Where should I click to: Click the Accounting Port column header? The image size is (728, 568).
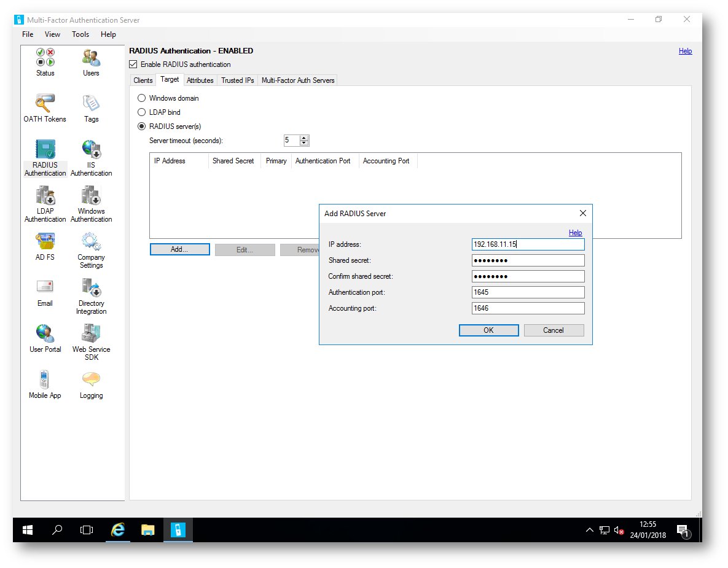[x=388, y=161]
